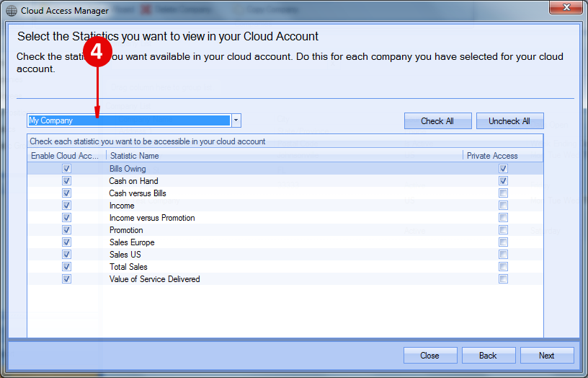
Task: Click the Check All button
Action: click(437, 121)
